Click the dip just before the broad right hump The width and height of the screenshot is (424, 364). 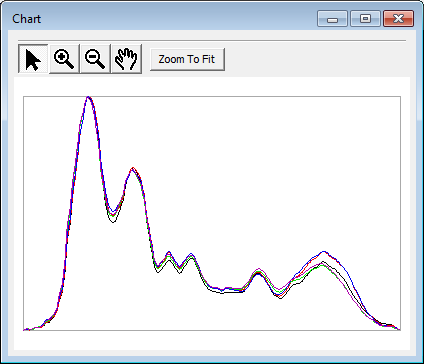[280, 294]
